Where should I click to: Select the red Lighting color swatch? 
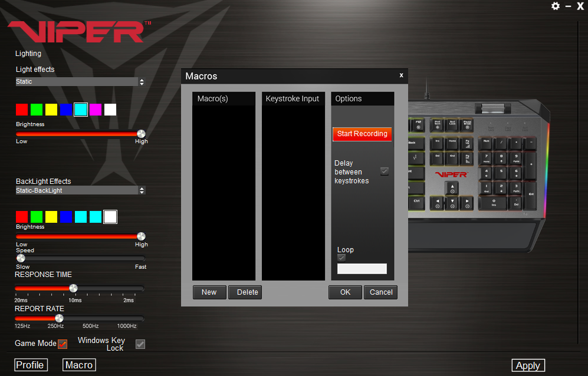(22, 110)
